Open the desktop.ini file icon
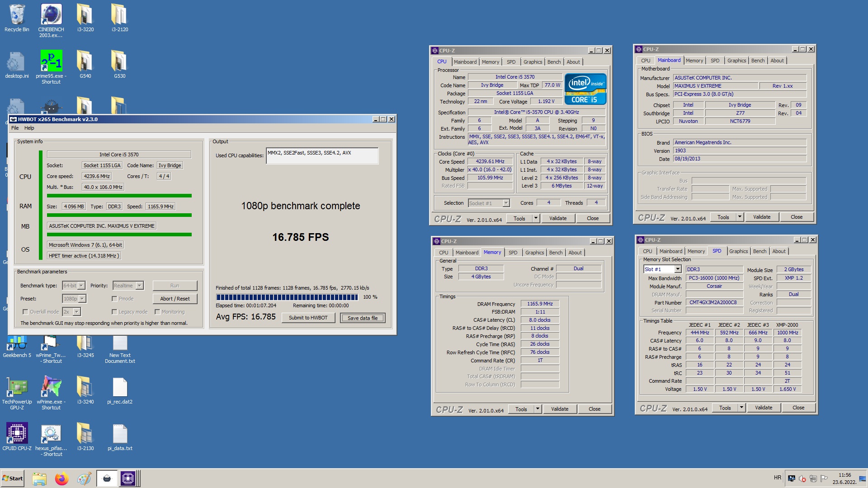The height and width of the screenshot is (488, 868). point(17,65)
